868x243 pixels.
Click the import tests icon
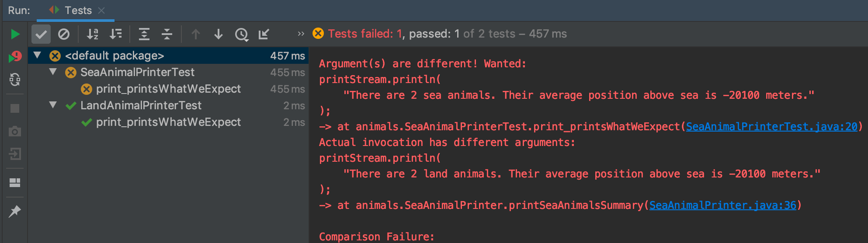click(x=264, y=34)
